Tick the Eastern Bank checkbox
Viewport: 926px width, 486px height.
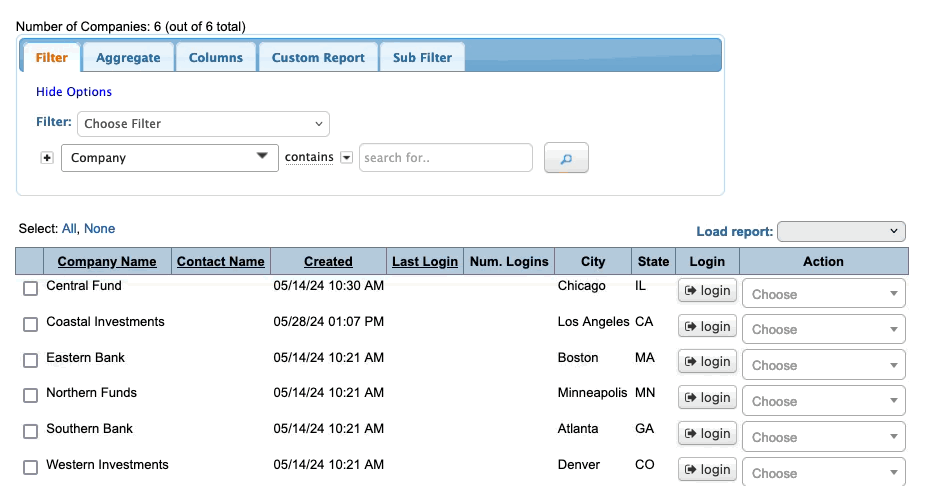(x=30, y=360)
